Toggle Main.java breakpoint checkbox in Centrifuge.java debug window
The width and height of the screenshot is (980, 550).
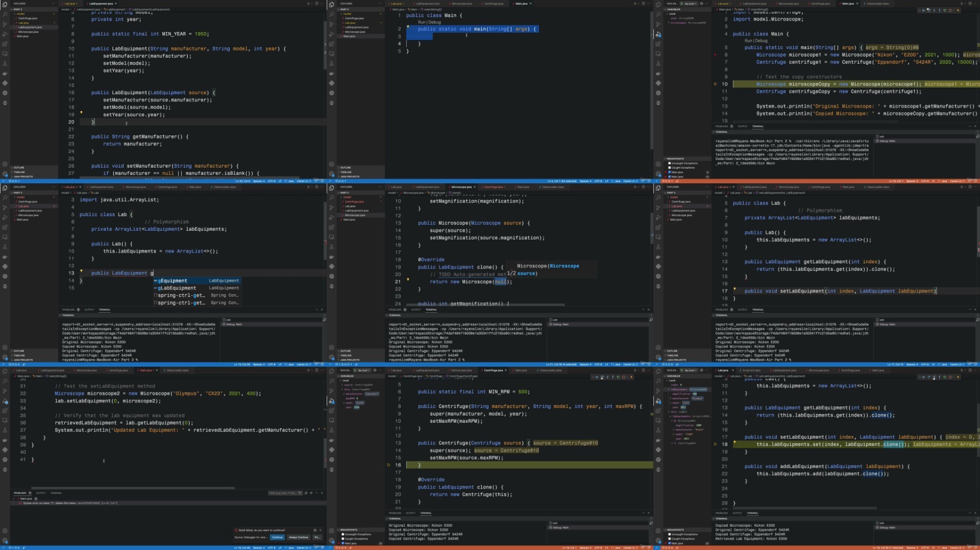[343, 543]
